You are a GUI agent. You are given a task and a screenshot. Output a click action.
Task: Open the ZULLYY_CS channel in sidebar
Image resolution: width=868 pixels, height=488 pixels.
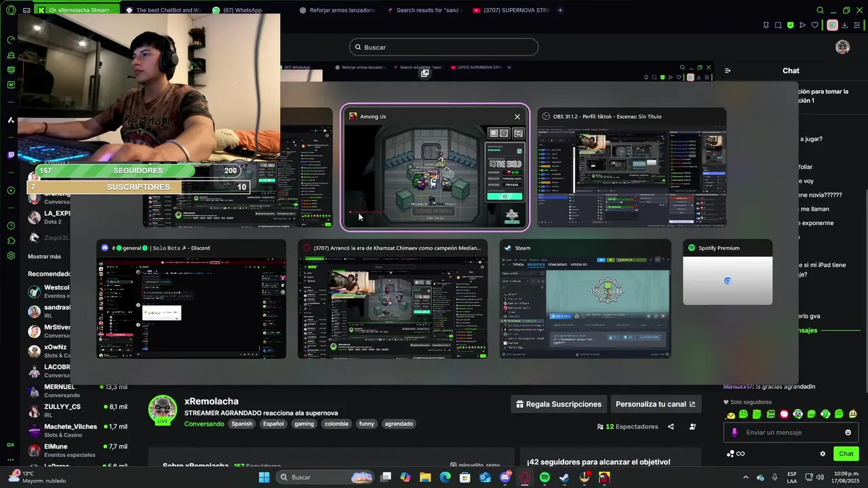point(76,410)
